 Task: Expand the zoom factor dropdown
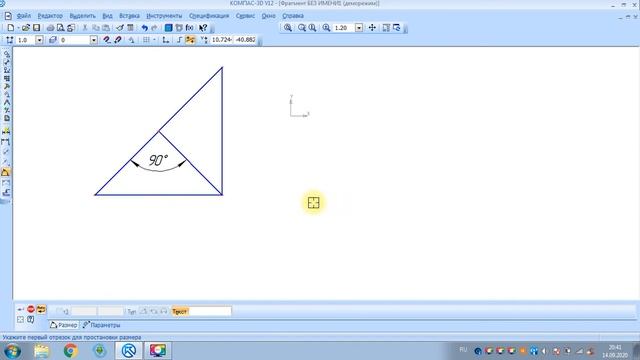359,28
